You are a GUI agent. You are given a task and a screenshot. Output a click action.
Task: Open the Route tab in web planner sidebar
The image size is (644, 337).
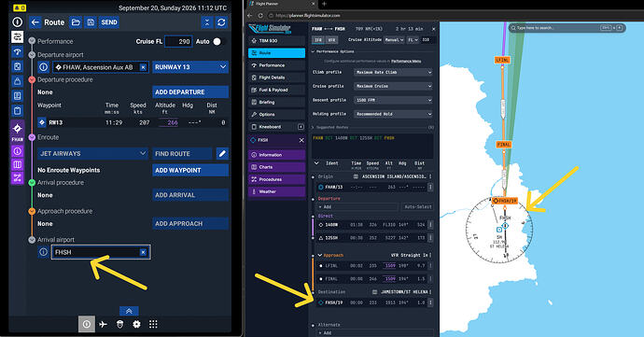click(277, 53)
